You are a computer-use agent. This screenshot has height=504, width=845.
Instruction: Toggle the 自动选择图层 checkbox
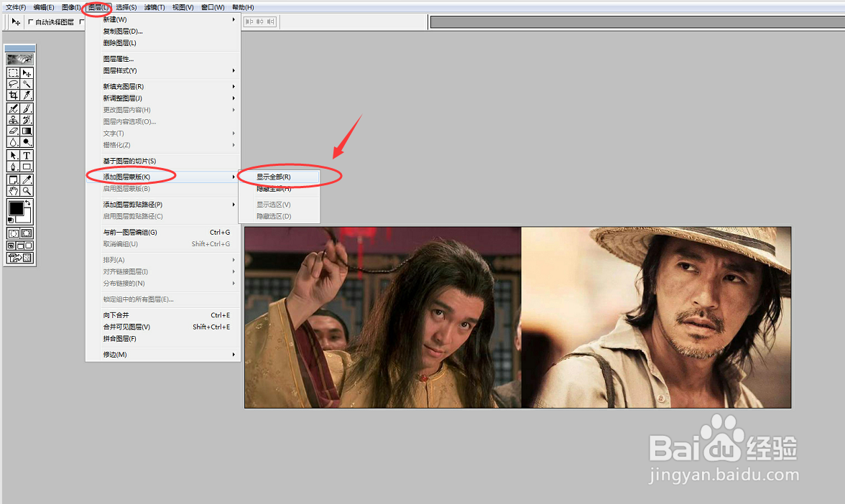(x=31, y=22)
